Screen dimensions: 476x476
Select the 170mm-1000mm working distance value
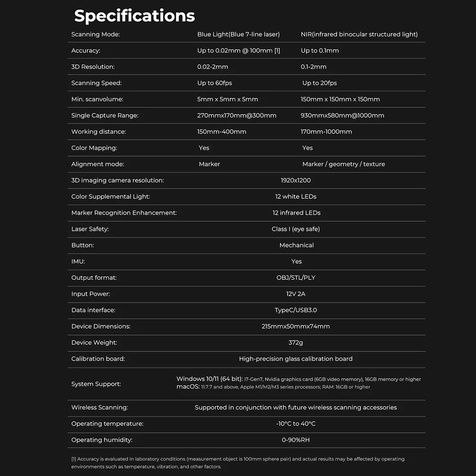[326, 132]
